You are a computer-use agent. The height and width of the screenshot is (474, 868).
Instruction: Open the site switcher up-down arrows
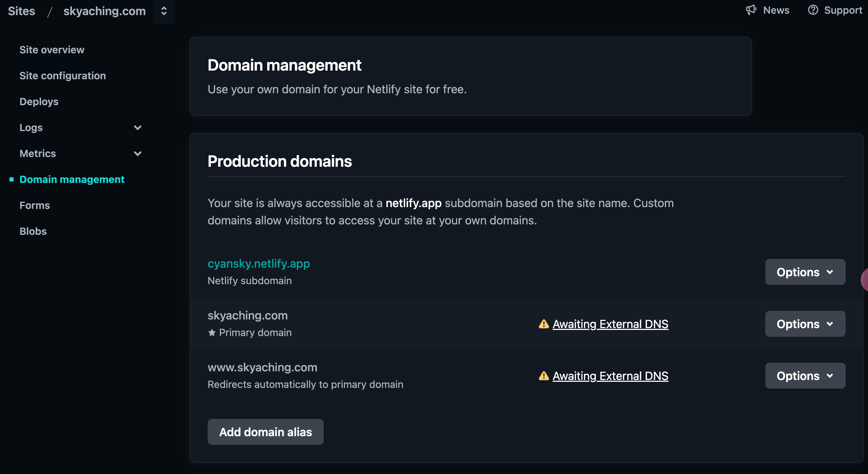pos(164,11)
